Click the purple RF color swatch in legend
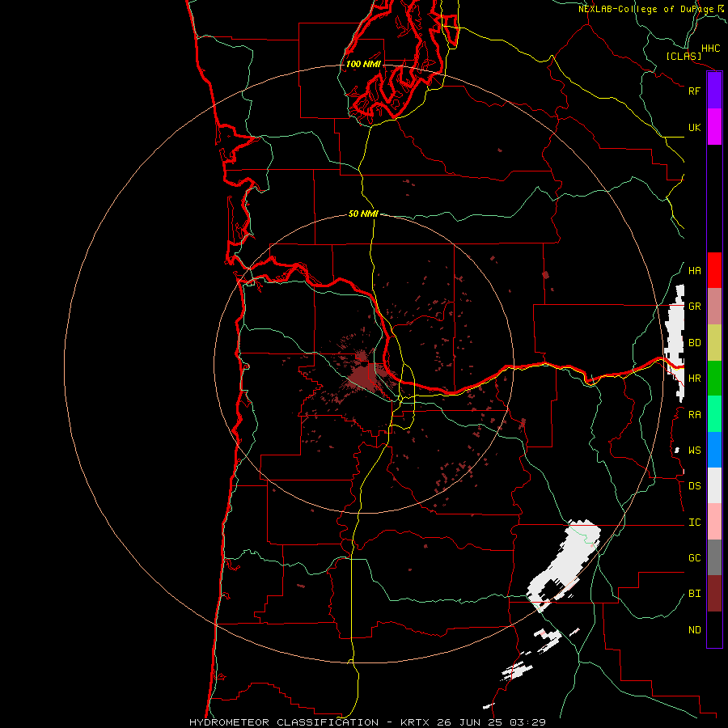The image size is (728, 728). coord(714,91)
